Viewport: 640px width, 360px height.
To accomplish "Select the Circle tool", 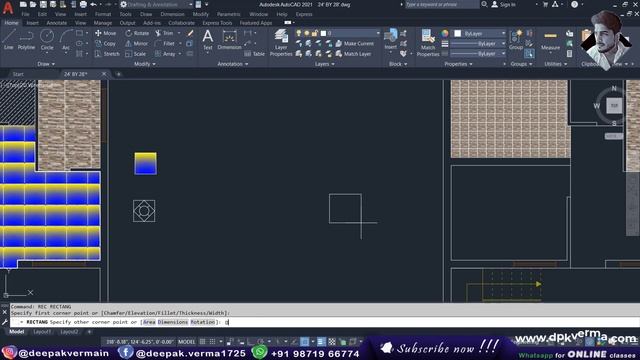I will coord(47,40).
